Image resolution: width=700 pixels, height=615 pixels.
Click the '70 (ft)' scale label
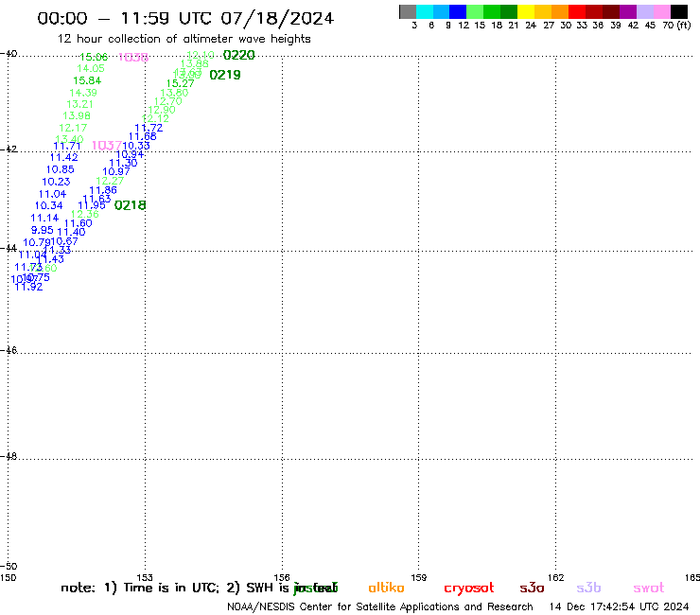click(x=676, y=26)
